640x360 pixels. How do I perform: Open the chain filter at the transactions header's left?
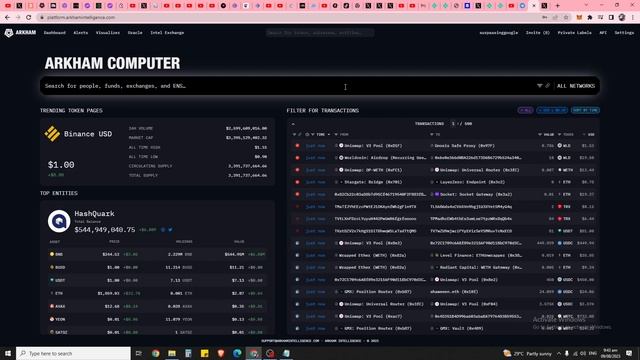[294, 134]
